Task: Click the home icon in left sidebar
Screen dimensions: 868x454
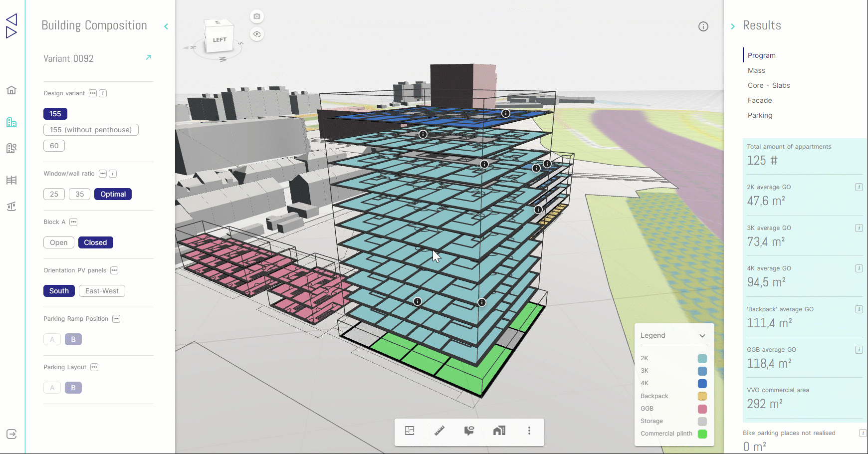Action: click(x=11, y=90)
